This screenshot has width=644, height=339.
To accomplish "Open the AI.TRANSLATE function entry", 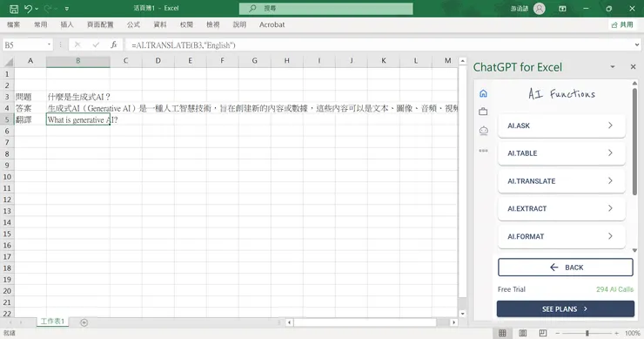I will 561,181.
